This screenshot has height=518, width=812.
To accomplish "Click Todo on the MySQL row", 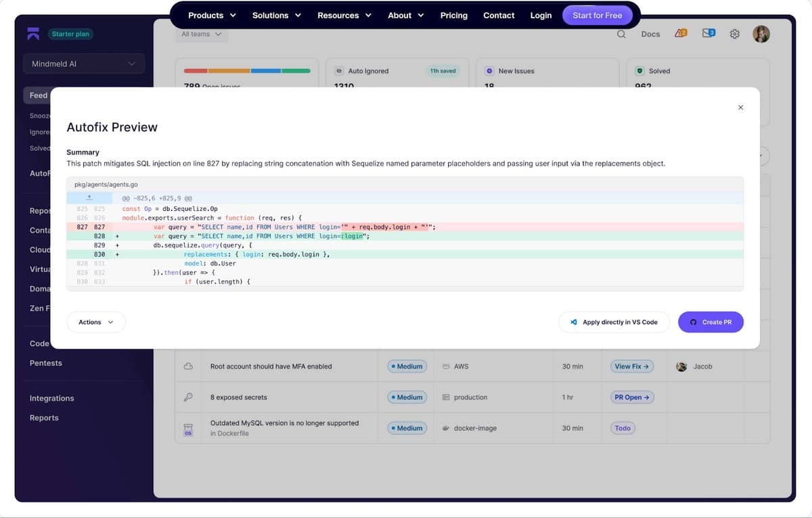I will 623,428.
